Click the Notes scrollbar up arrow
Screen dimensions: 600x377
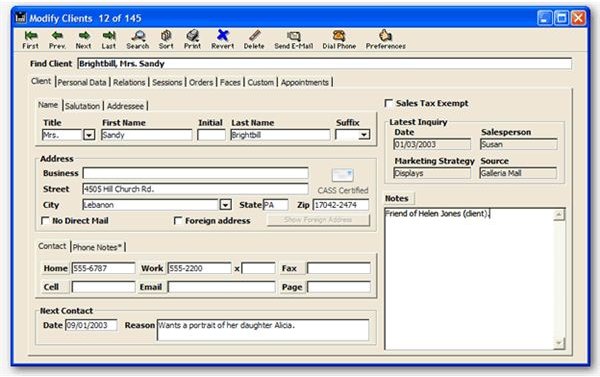pos(559,215)
